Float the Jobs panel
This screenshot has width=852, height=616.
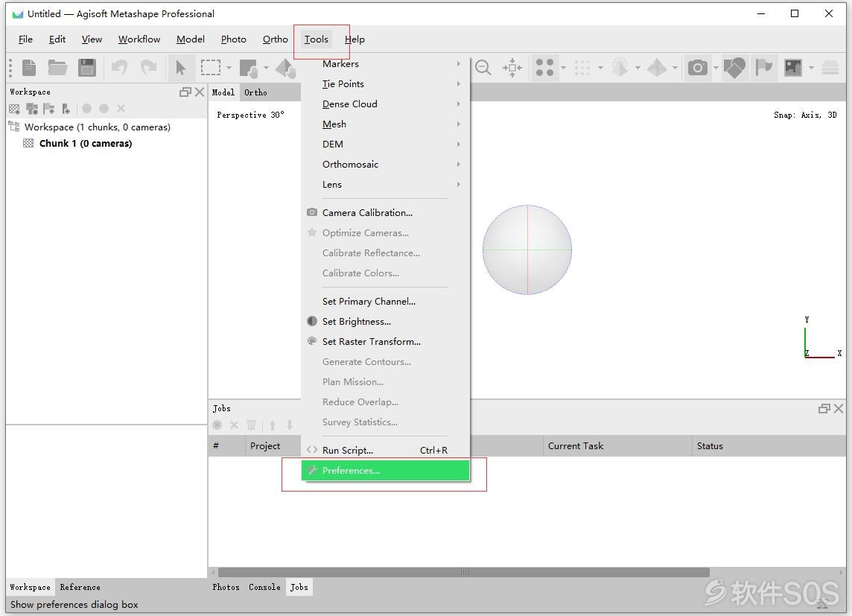824,408
